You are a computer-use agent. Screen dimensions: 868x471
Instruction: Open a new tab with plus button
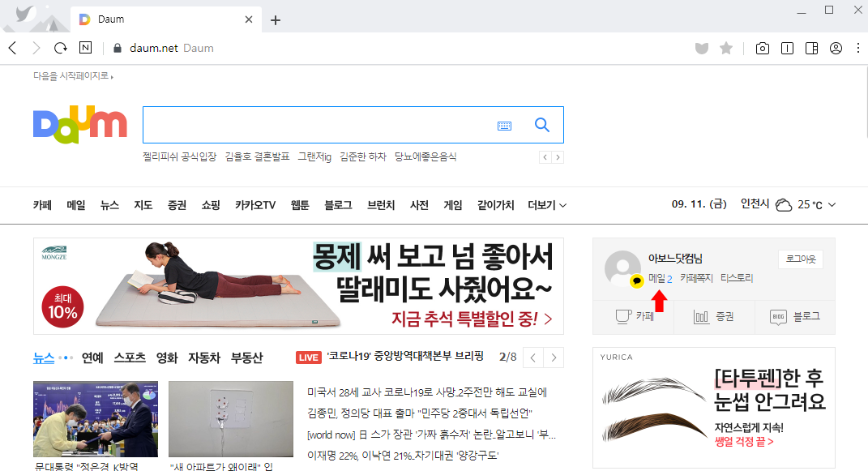click(x=275, y=20)
